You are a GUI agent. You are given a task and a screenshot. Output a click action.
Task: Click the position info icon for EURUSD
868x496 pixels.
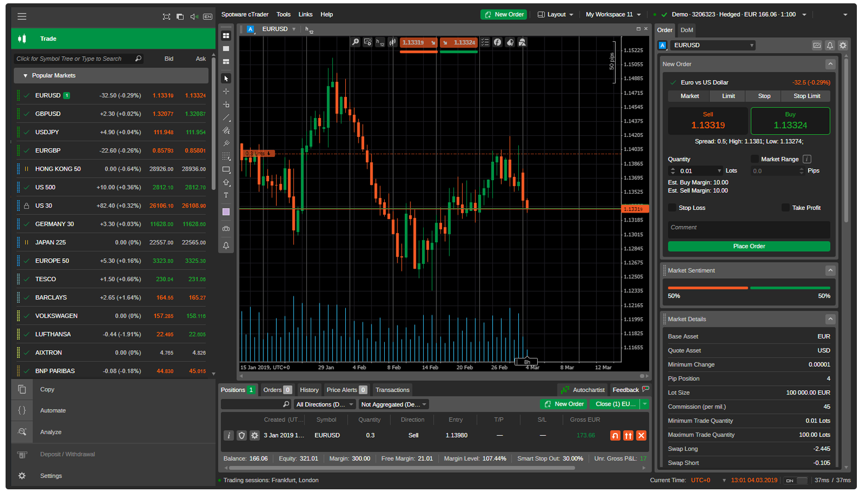click(x=228, y=435)
